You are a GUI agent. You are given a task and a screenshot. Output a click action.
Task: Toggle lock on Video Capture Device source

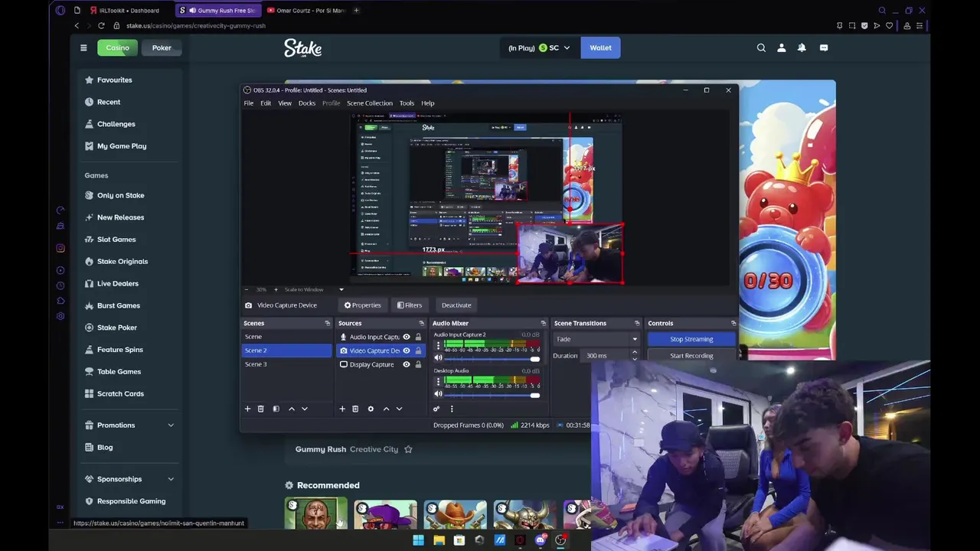(418, 350)
